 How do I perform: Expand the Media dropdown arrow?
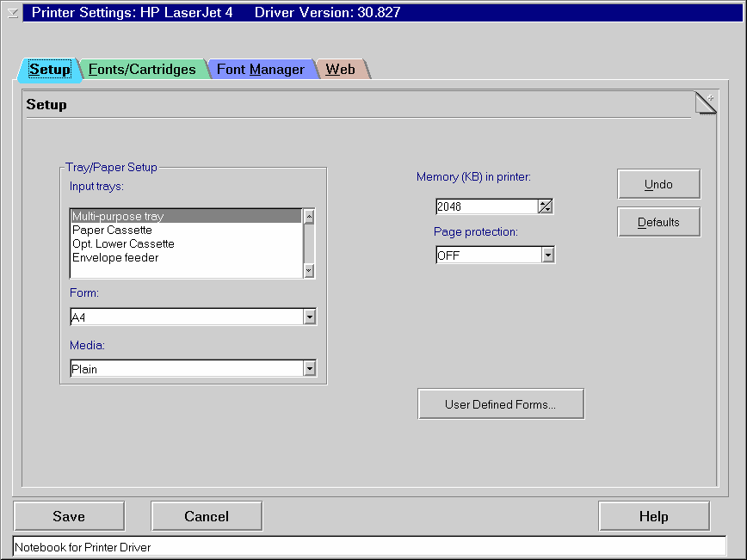coord(310,368)
